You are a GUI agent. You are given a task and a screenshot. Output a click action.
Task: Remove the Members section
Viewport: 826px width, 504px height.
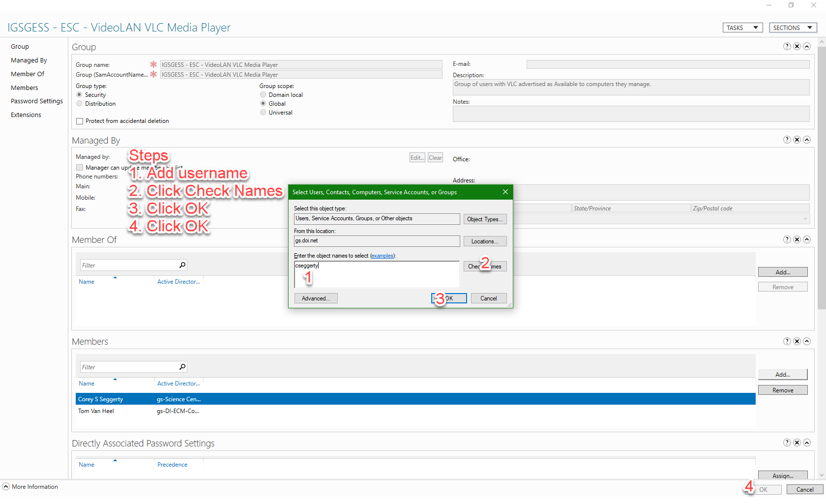pyautogui.click(x=797, y=341)
